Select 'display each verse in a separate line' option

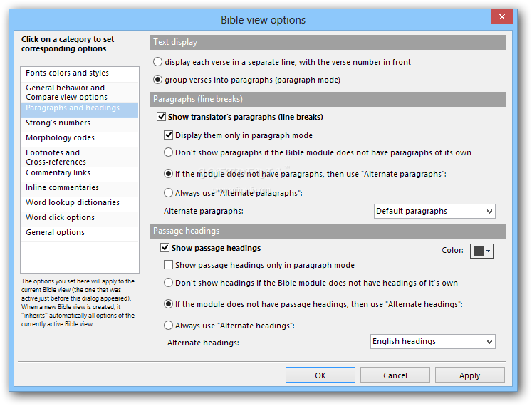pos(157,62)
